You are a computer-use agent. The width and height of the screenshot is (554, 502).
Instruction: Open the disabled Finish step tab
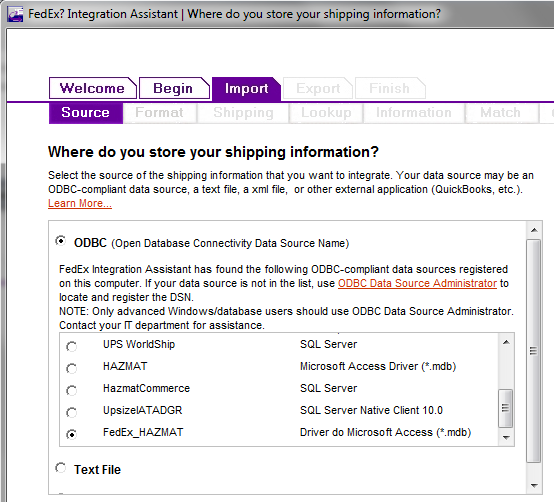pyautogui.click(x=390, y=88)
